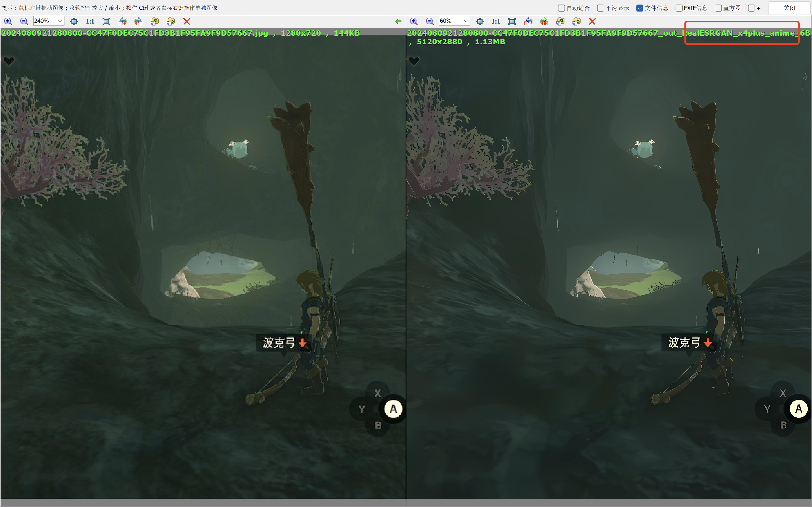
Task: Click 1:1 actual size in left pane
Action: point(90,21)
